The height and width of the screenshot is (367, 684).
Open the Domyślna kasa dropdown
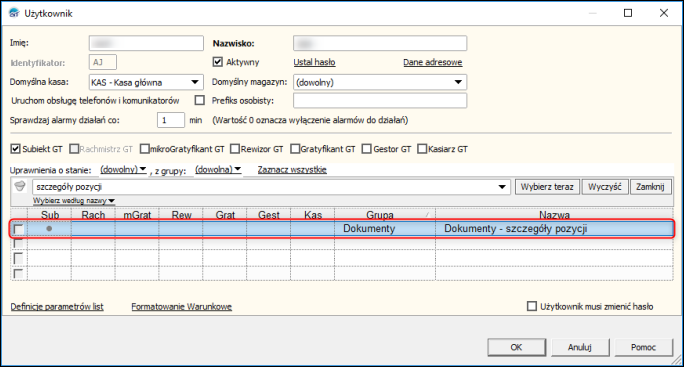pos(195,82)
